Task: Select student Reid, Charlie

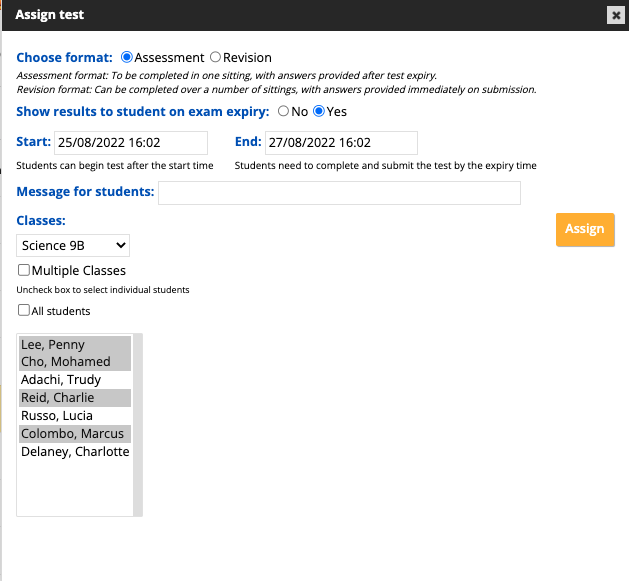Action: coord(75,398)
